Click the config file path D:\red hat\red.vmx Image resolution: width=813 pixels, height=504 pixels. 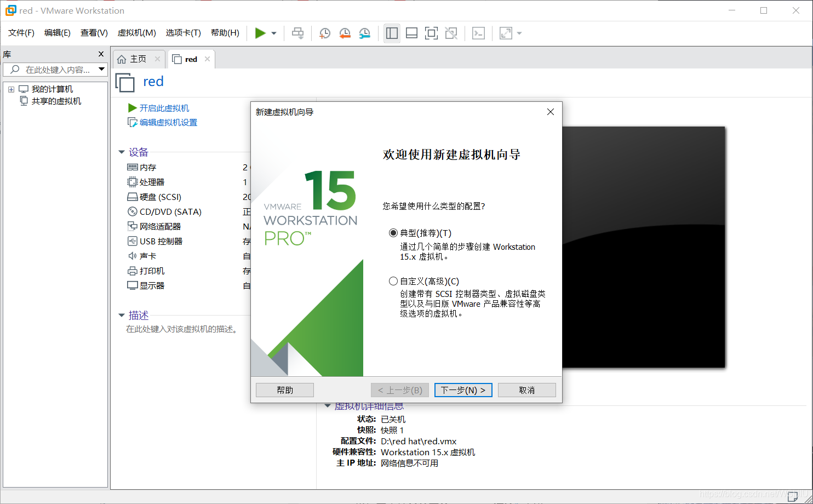pos(419,441)
